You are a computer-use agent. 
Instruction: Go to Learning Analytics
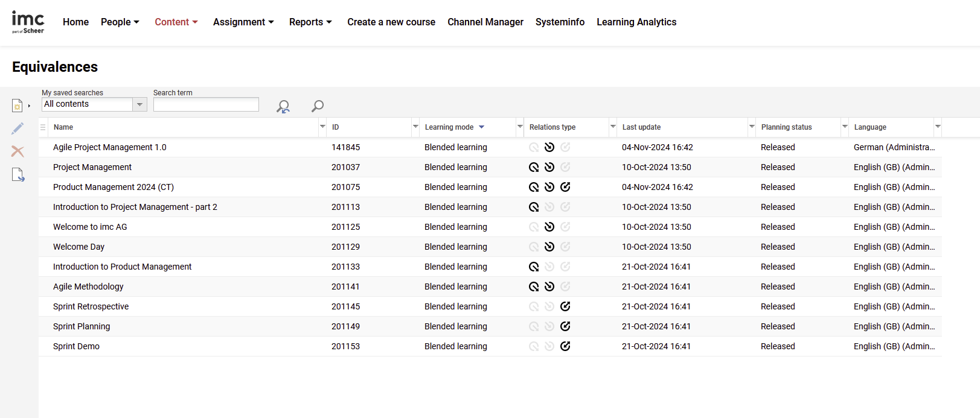point(636,22)
